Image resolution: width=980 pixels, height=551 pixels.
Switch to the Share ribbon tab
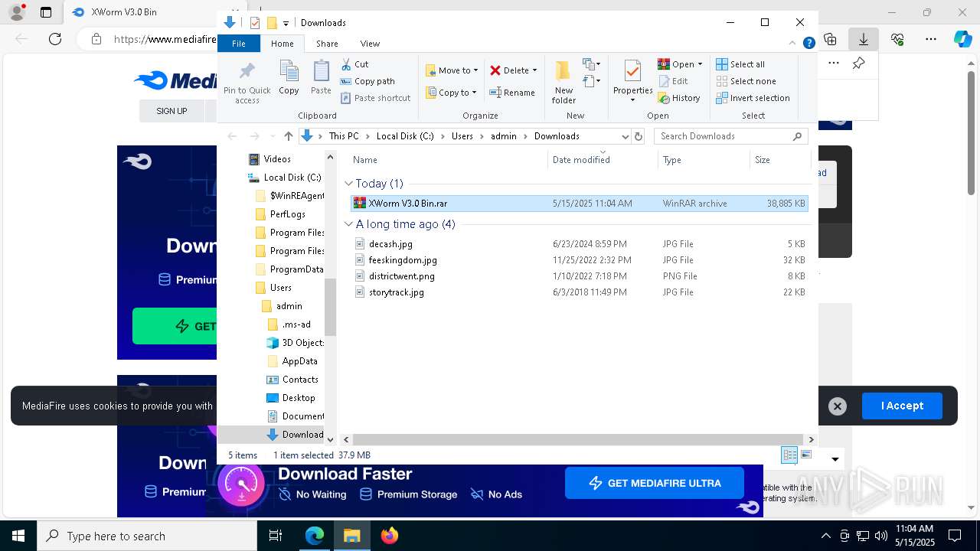pyautogui.click(x=327, y=44)
